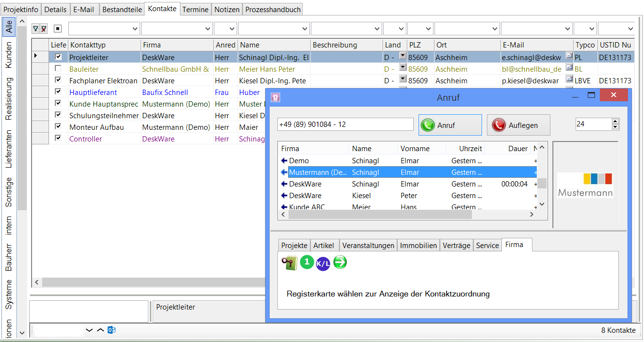Switch to the Projektinfo tab

(x=21, y=9)
